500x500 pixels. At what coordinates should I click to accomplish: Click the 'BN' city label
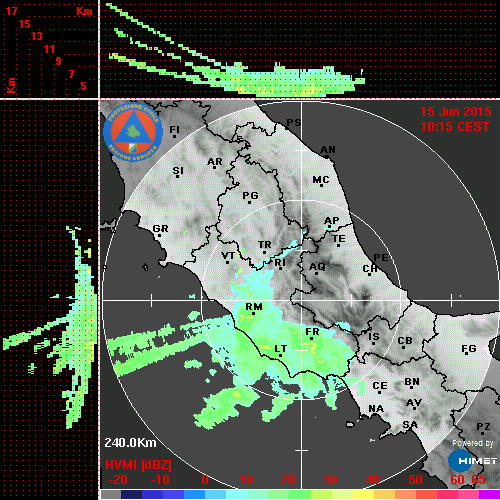(412, 382)
